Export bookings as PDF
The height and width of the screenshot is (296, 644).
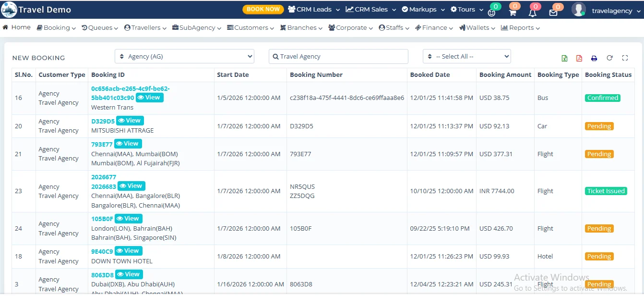(x=579, y=58)
